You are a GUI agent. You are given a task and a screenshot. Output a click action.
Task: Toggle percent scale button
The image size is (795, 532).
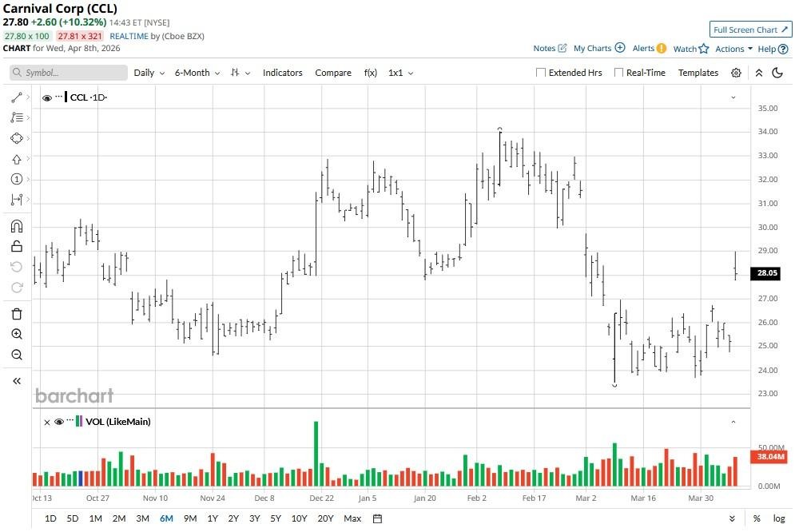[x=757, y=518]
